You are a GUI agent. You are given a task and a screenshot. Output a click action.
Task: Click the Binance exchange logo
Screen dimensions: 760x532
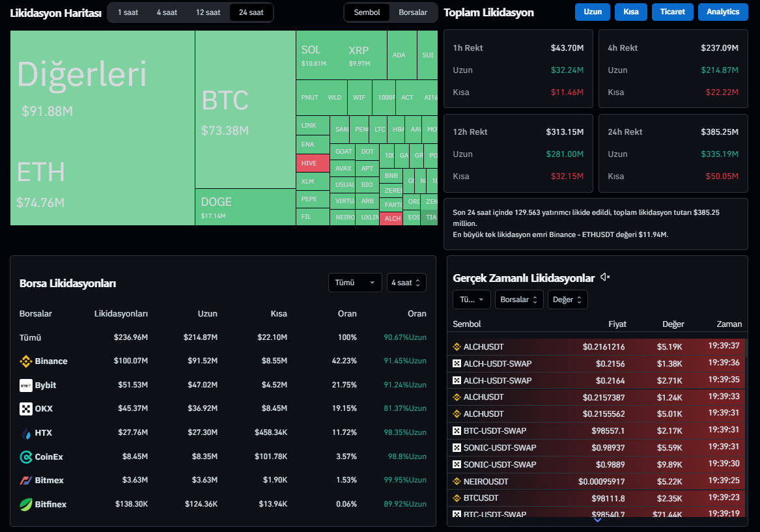coord(25,361)
